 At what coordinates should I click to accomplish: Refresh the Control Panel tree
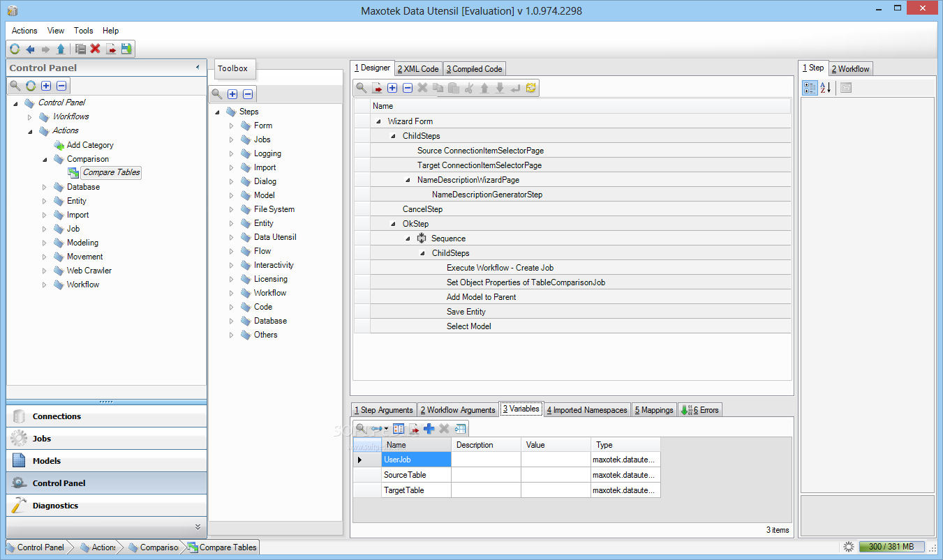click(x=31, y=86)
